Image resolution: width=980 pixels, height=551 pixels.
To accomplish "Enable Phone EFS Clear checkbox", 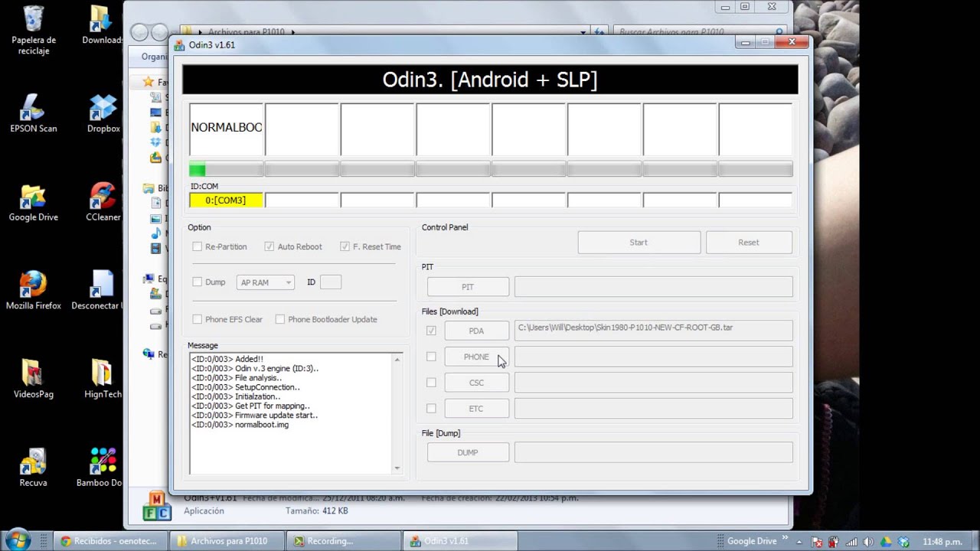I will [x=197, y=319].
